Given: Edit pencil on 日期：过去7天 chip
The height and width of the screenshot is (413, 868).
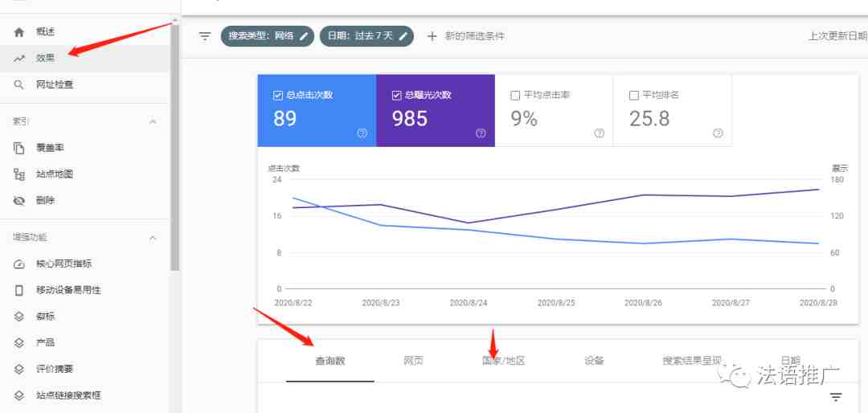Looking at the screenshot, I should (403, 36).
